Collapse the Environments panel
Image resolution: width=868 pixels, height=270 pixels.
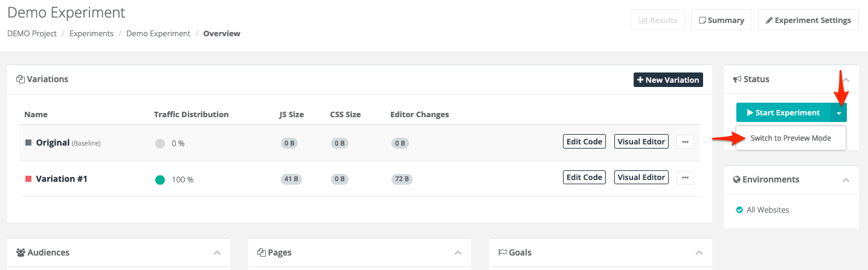pyautogui.click(x=846, y=180)
